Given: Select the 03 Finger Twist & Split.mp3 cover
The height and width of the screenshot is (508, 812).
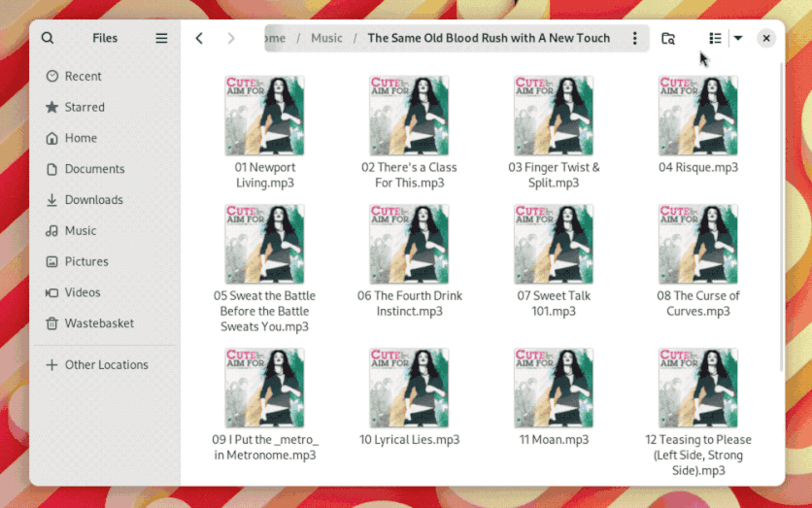Looking at the screenshot, I should (x=554, y=115).
